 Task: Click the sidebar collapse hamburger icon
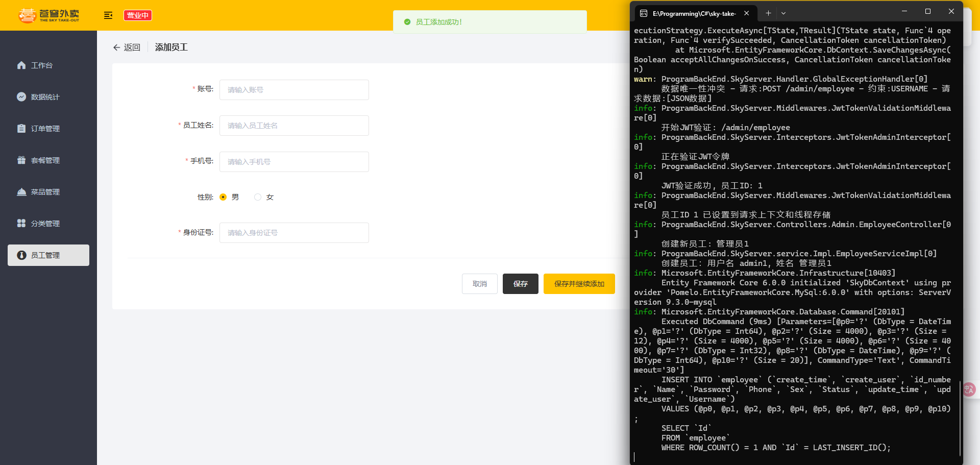tap(108, 15)
